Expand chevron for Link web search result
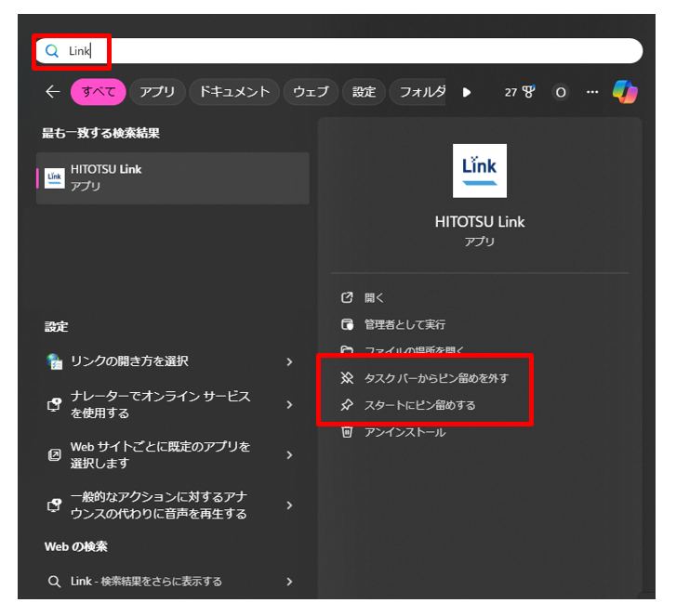This screenshot has height=616, width=676. click(x=289, y=582)
